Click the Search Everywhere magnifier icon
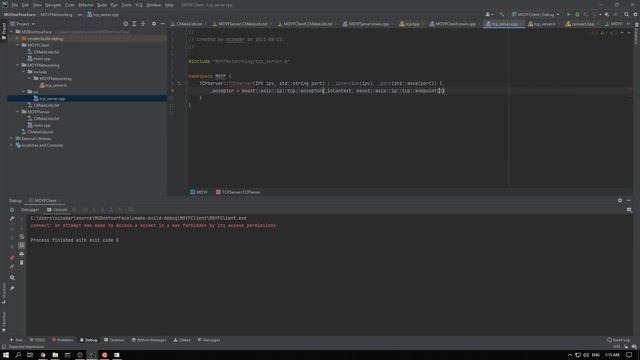 [x=626, y=14]
